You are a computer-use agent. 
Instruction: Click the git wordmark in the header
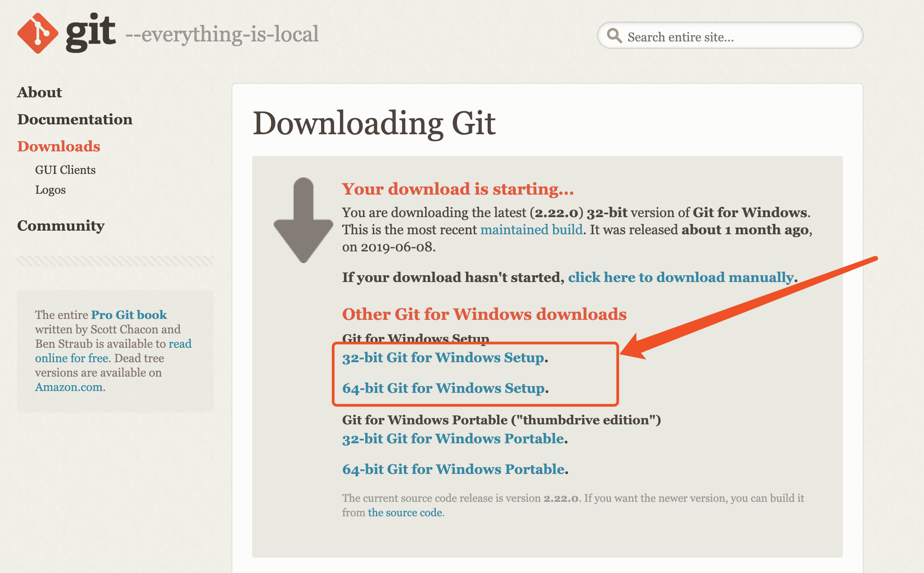click(91, 33)
